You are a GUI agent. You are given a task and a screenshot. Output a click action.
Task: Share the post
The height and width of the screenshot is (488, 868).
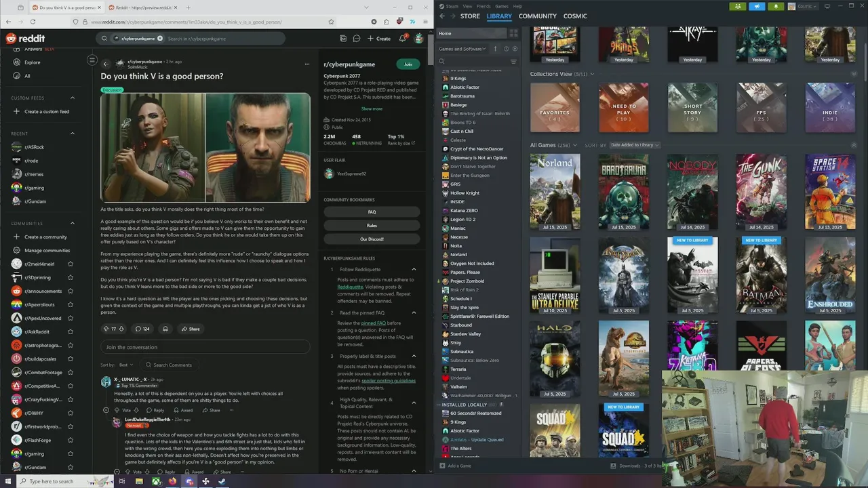[190, 329]
